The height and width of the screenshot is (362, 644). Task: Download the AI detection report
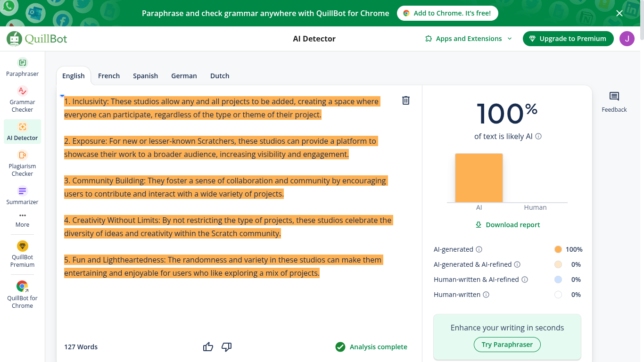(x=507, y=225)
